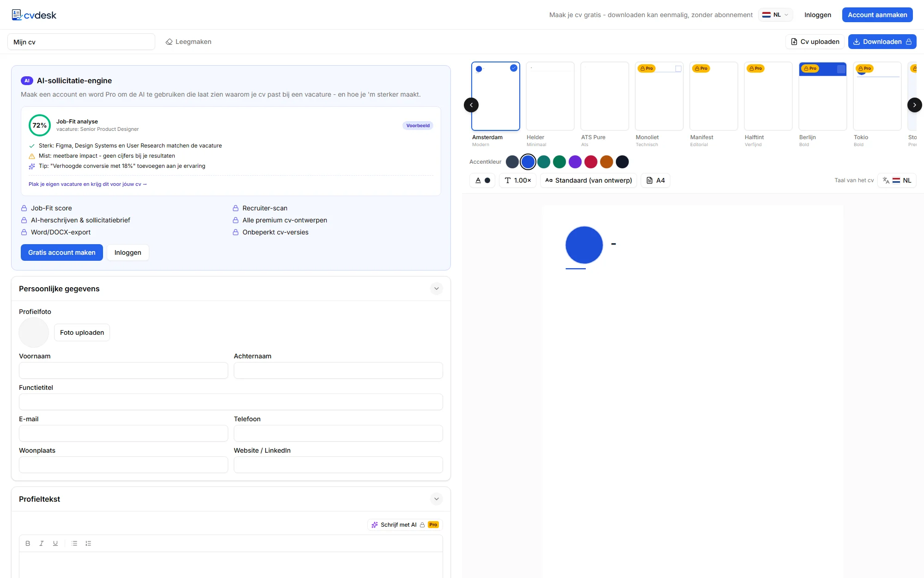924x578 pixels.
Task: Click the Voornaam input field
Action: 123,370
